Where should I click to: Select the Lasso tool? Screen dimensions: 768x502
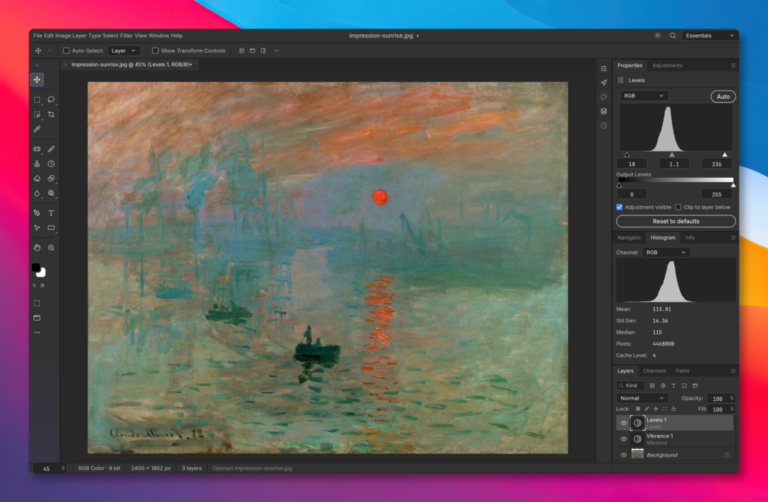click(51, 99)
